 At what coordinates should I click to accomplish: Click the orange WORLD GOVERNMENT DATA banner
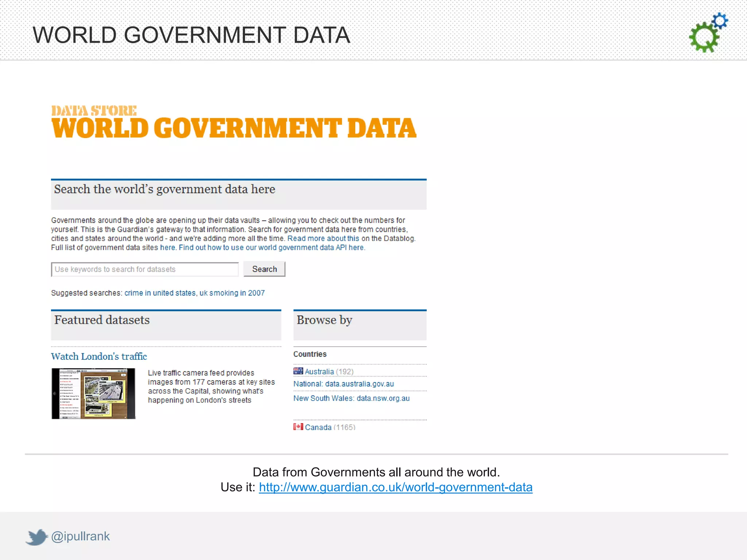pos(234,128)
